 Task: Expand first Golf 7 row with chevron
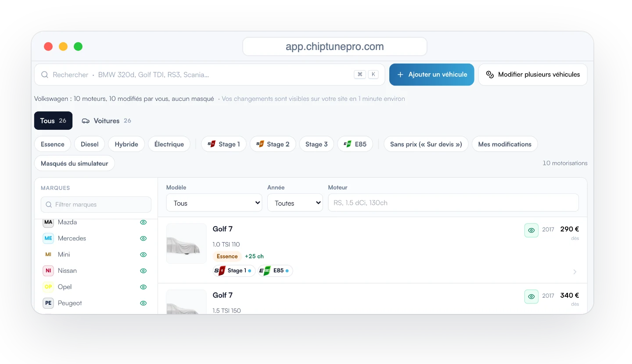[575, 272]
